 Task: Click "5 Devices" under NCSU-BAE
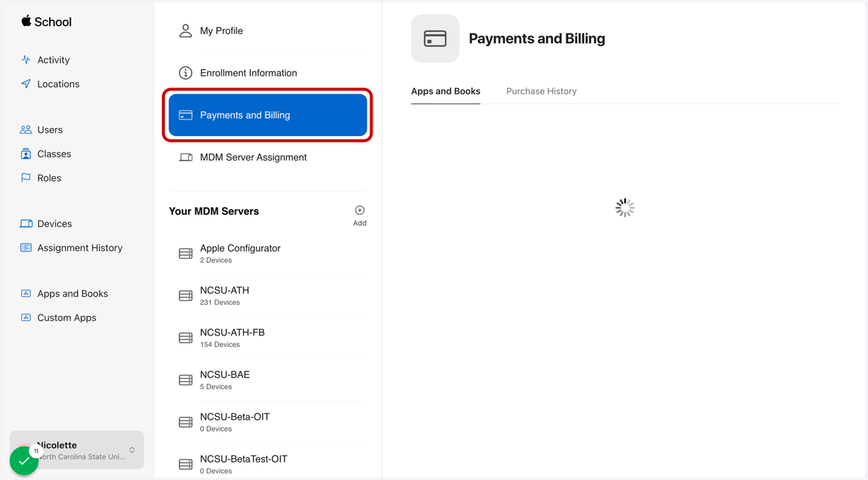click(216, 387)
